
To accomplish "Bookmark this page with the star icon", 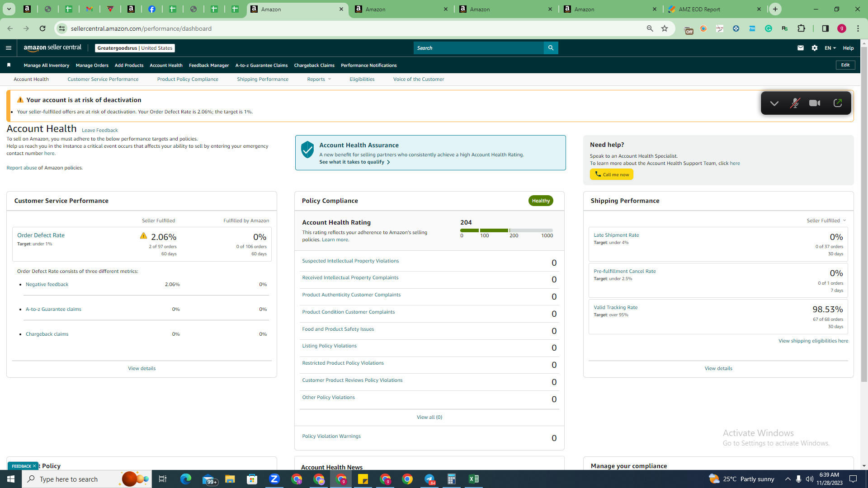I will [x=665, y=28].
